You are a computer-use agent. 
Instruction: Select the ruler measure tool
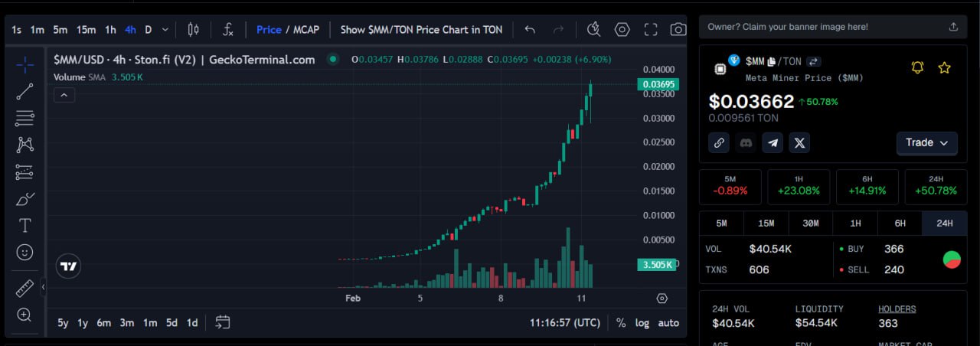click(x=24, y=289)
